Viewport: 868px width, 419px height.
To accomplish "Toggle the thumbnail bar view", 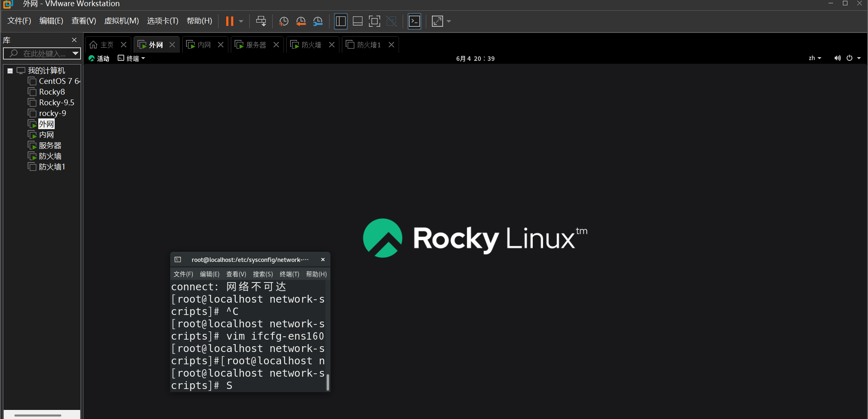I will (x=357, y=21).
